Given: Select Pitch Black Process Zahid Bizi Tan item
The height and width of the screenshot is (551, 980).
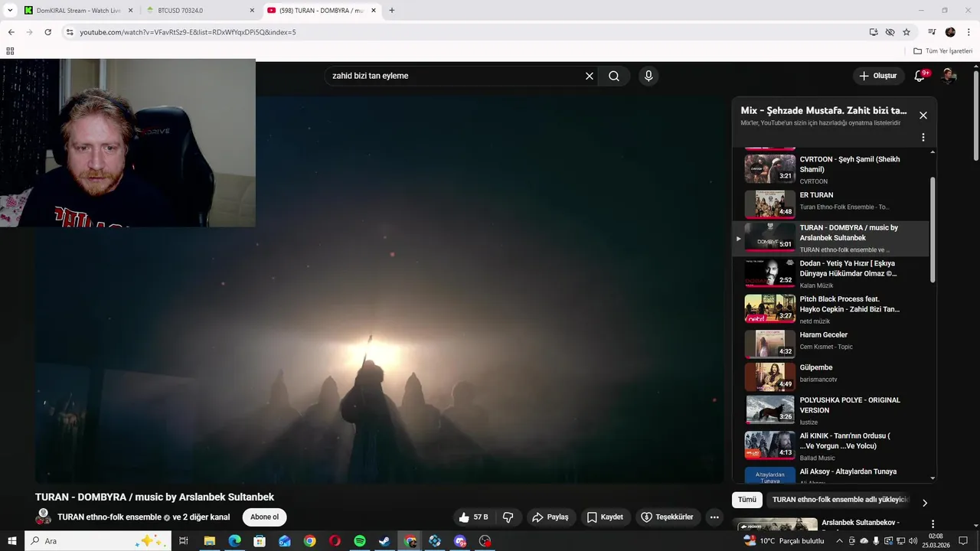Looking at the screenshot, I should [x=831, y=309].
